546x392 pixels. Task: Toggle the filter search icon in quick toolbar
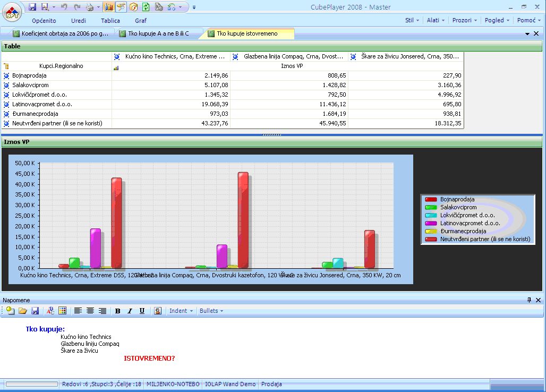point(121,7)
